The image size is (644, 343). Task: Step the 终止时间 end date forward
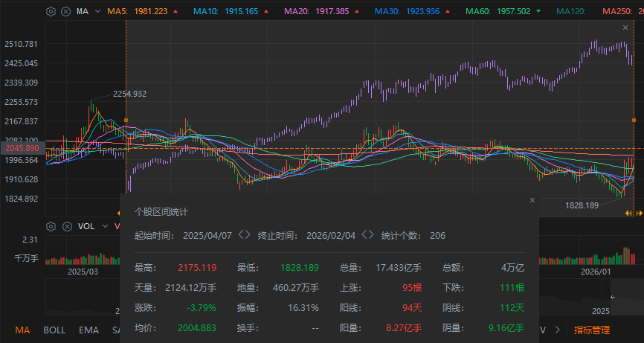click(372, 235)
